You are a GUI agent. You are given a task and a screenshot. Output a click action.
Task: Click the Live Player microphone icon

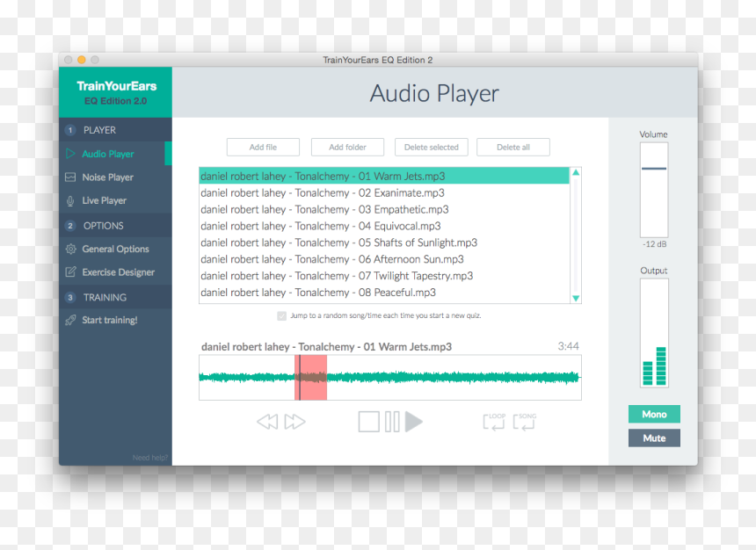(x=70, y=201)
